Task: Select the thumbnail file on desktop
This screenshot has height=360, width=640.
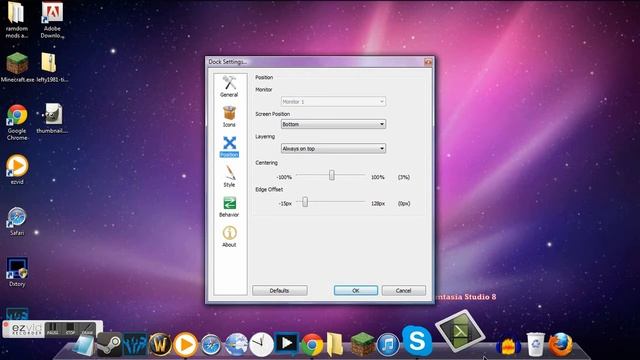Action: pos(52,118)
